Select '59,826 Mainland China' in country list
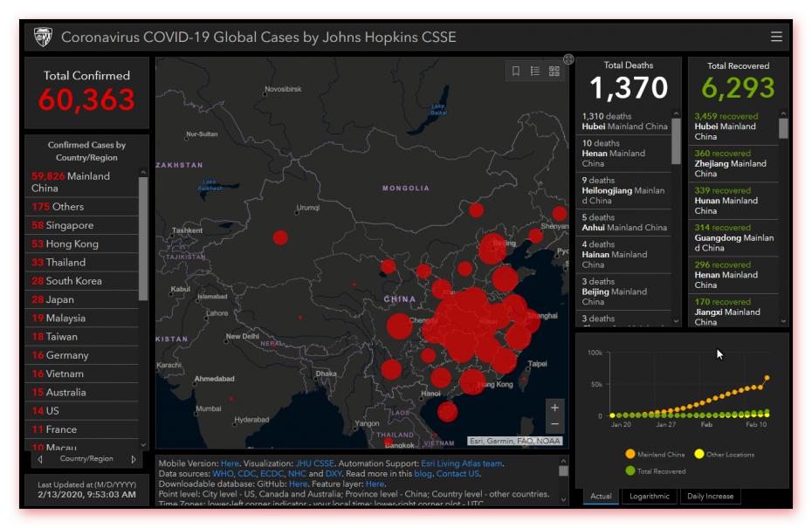 pyautogui.click(x=82, y=182)
